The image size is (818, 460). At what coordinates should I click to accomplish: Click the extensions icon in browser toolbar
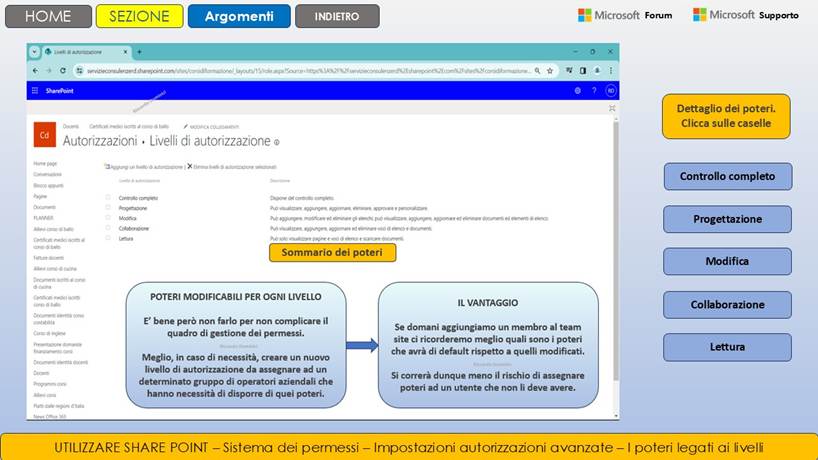[569, 70]
